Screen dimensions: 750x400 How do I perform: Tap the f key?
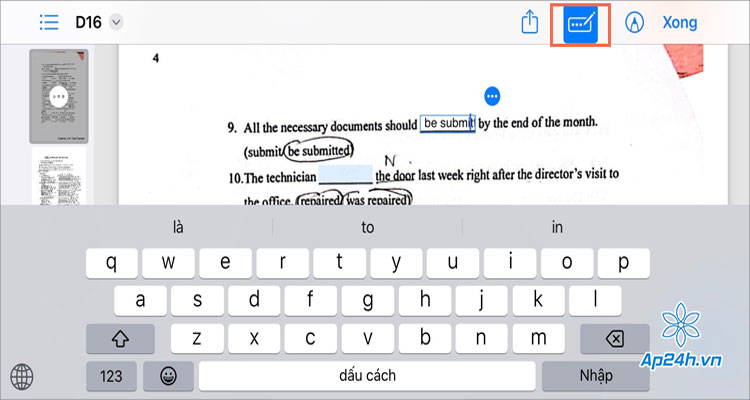[311, 301]
